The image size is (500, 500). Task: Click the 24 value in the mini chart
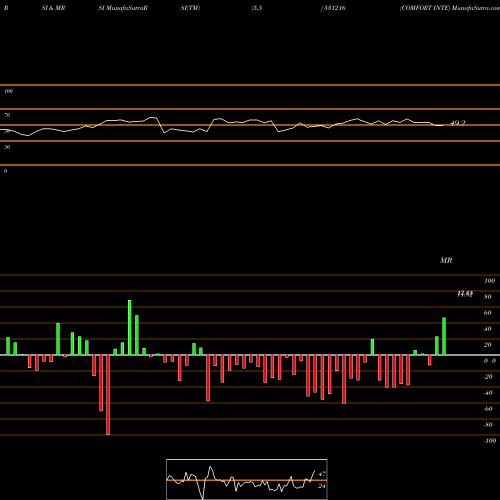(x=322, y=486)
